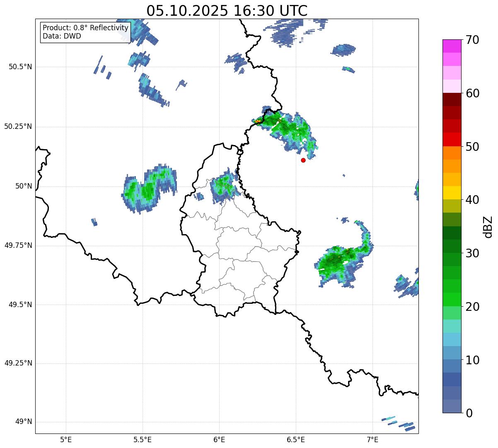Image resolution: width=498 pixels, height=448 pixels.
Task: Click the colorbar tick label '20'
Action: click(472, 307)
